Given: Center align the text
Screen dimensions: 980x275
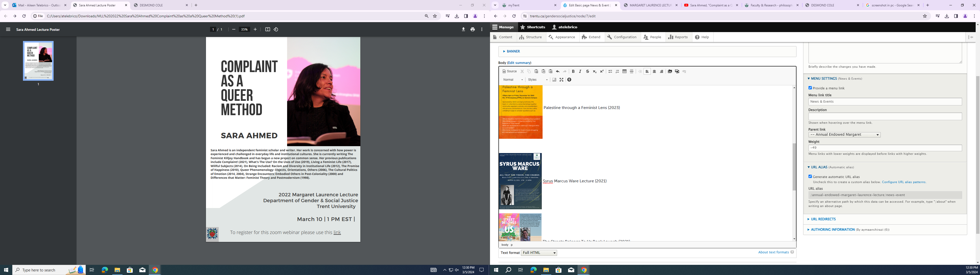Looking at the screenshot, I should [x=654, y=71].
